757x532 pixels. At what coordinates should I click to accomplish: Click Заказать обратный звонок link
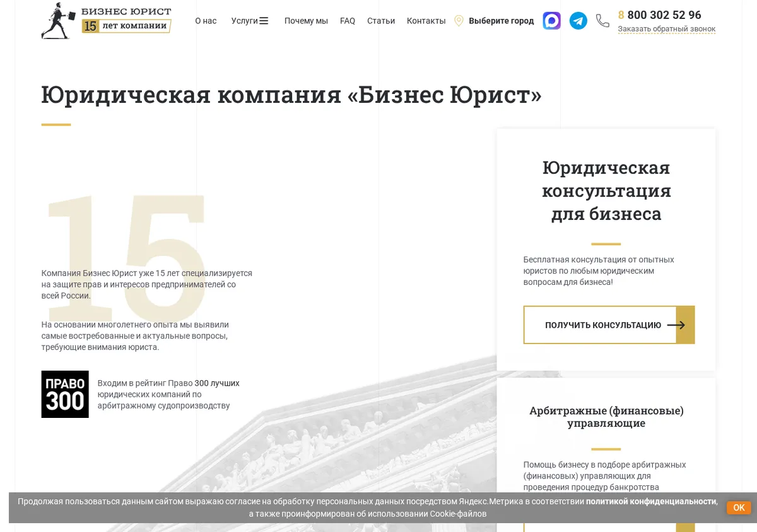pos(667,29)
